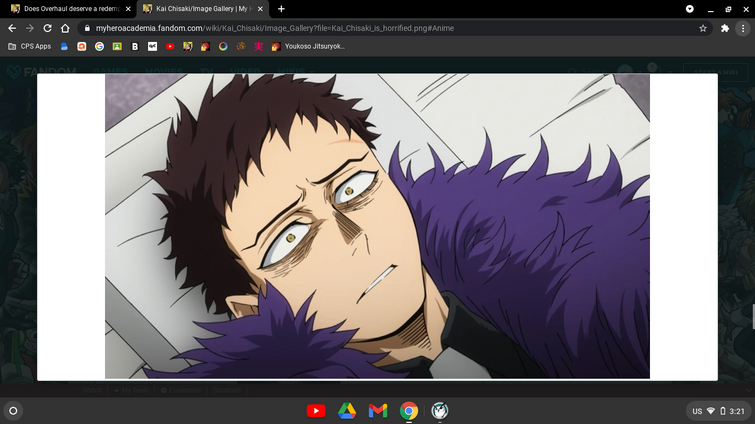Viewport: 755px width, 424px height.
Task: Open the status tray showing 3:21
Action: click(x=718, y=411)
